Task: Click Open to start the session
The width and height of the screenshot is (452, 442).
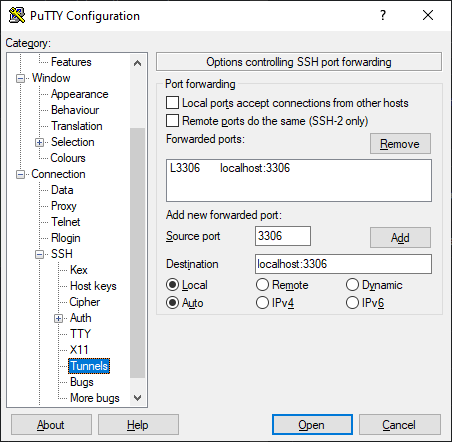Action: [312, 425]
